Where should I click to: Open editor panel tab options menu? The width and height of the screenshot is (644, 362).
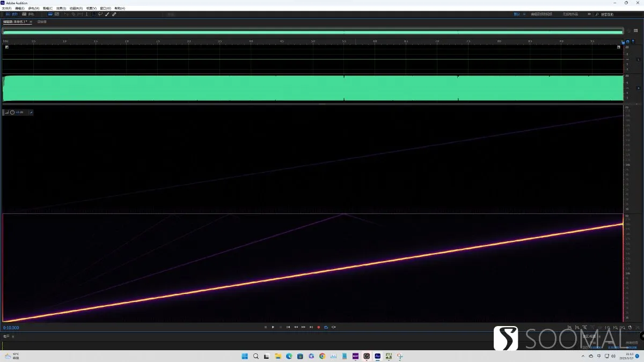point(31,22)
